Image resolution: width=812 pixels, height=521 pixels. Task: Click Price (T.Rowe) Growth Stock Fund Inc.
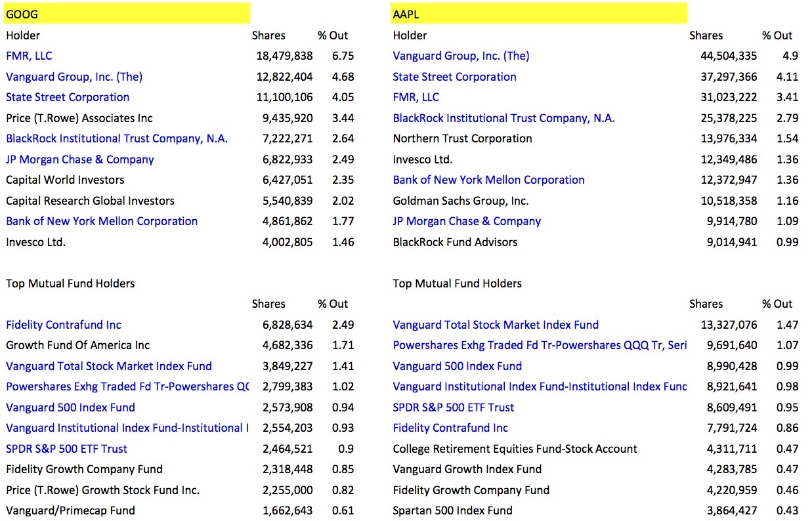pos(103,490)
